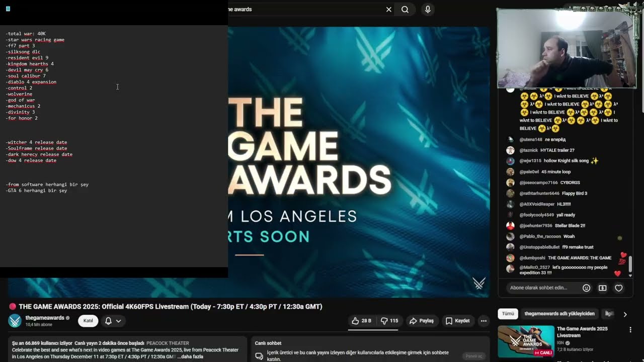Expand description with ...daha fazla
Viewport: 644px width, 362px height.
tap(190, 356)
